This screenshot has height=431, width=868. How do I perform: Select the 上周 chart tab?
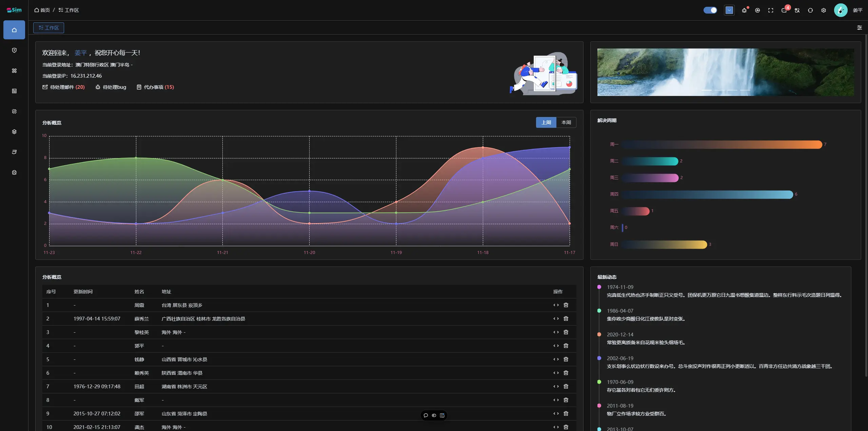(546, 122)
